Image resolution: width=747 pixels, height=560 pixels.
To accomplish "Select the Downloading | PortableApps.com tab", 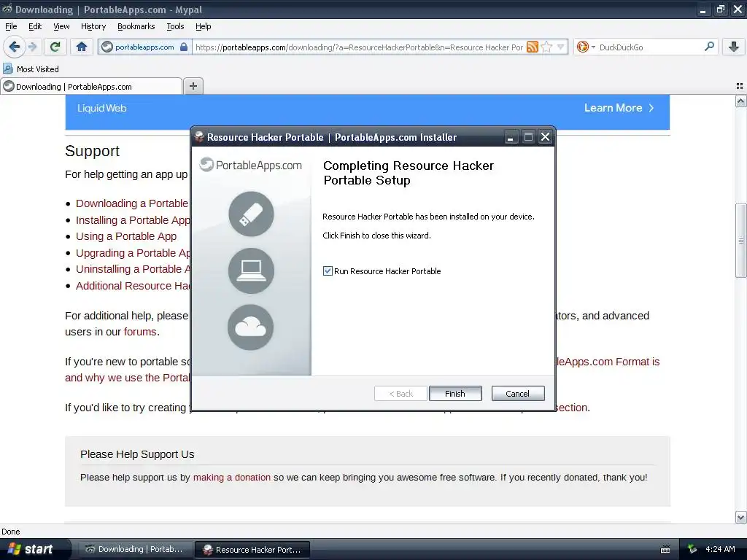I will point(91,87).
